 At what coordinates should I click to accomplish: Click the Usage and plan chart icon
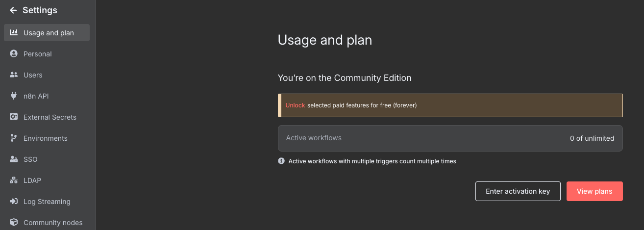[14, 33]
